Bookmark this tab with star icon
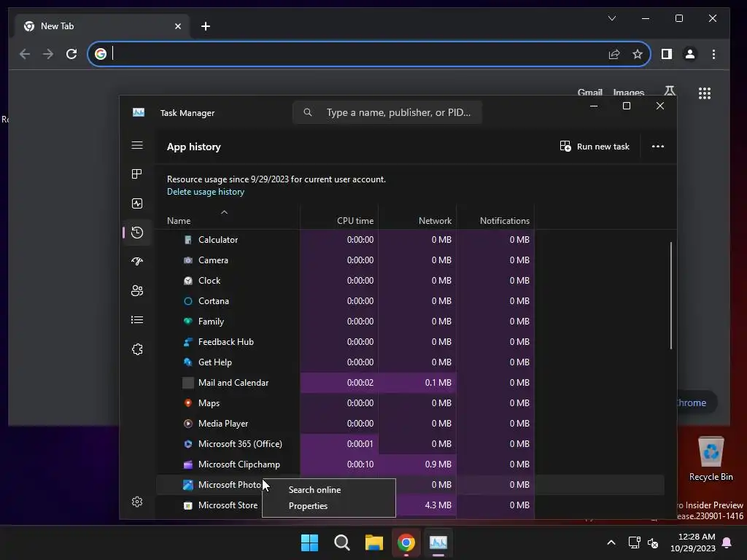The image size is (747, 560). (x=638, y=54)
